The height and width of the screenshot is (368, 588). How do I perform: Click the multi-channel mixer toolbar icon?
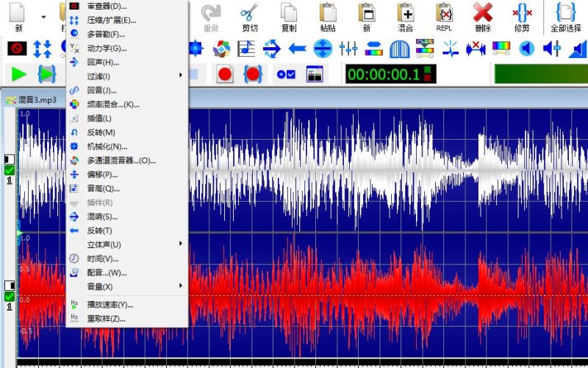coord(221,49)
